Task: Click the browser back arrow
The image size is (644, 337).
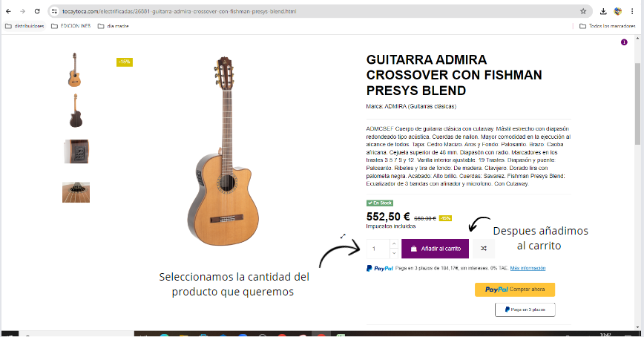Action: [9, 12]
